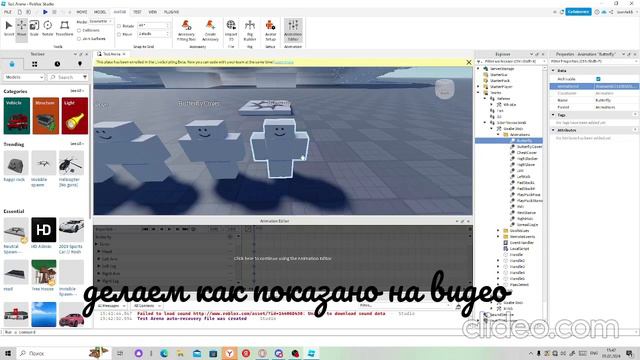The width and height of the screenshot is (640, 360).
Task: Click See all next to Categories
Action: pos(76,91)
